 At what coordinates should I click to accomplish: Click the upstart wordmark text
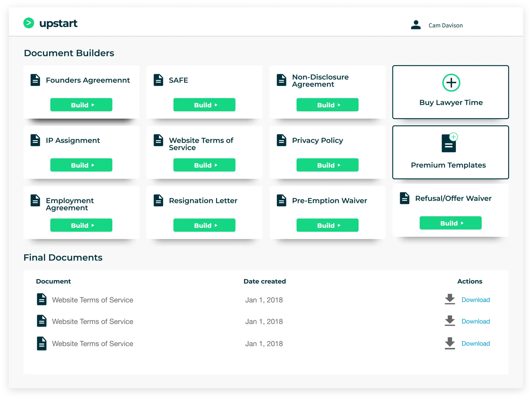click(x=58, y=23)
